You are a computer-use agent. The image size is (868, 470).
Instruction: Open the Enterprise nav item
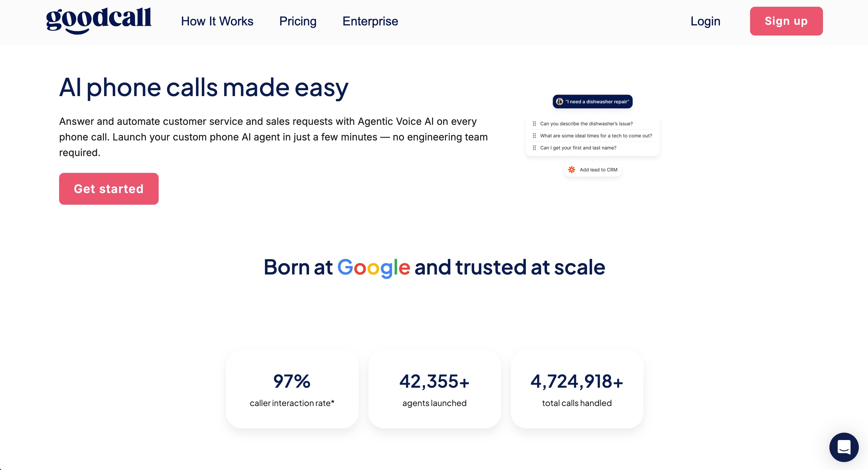pyautogui.click(x=370, y=21)
